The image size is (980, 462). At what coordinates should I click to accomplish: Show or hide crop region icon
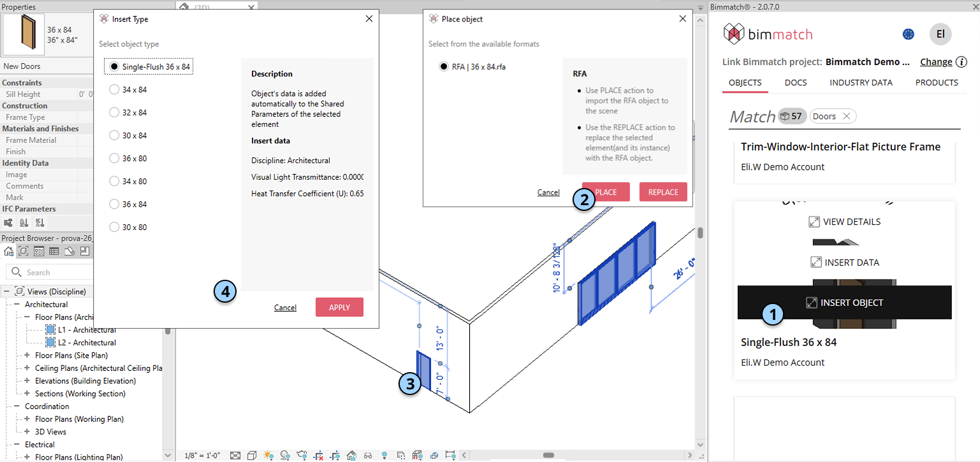335,456
